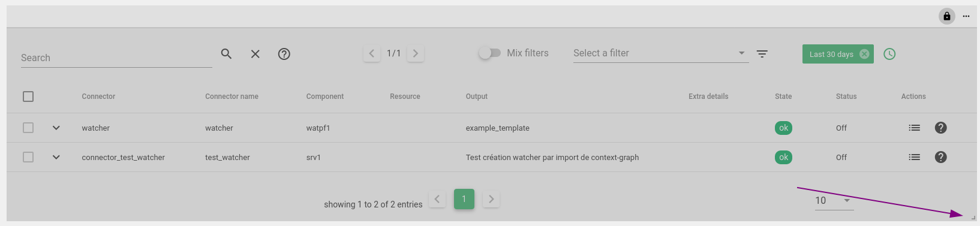Open the filter list settings icon
980x226 pixels.
coord(762,54)
